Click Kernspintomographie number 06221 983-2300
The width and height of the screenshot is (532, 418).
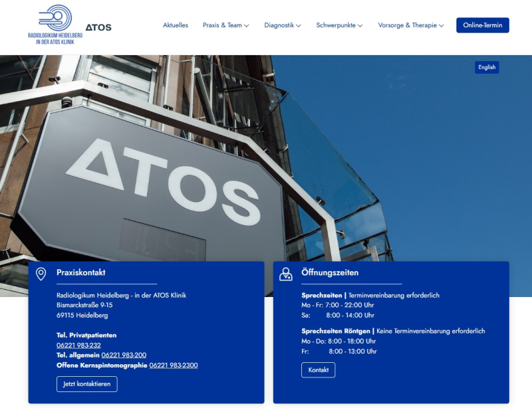[x=174, y=365]
